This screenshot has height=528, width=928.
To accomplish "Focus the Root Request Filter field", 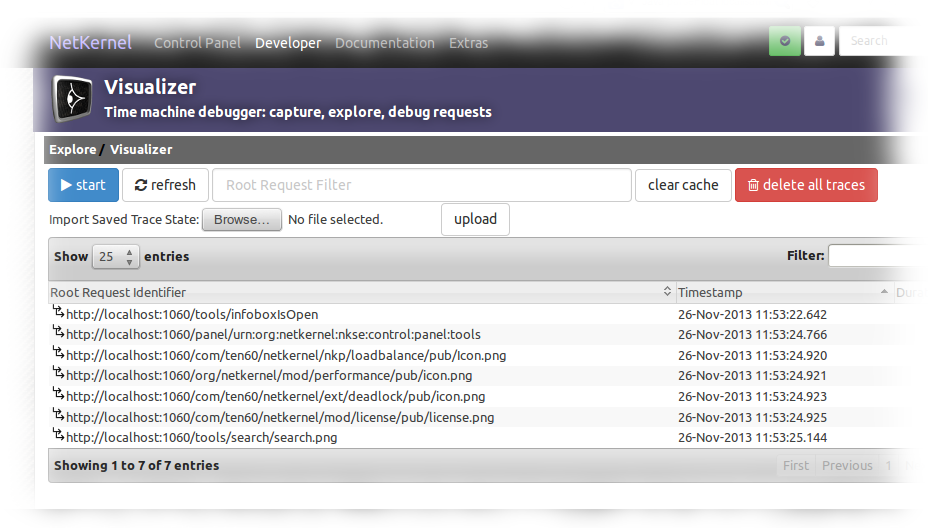I will pyautogui.click(x=422, y=185).
